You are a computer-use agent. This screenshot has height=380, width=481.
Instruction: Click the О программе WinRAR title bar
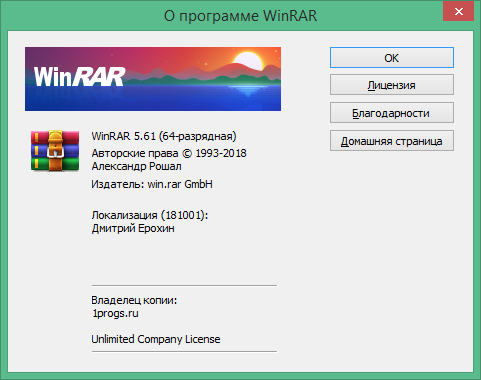click(240, 15)
